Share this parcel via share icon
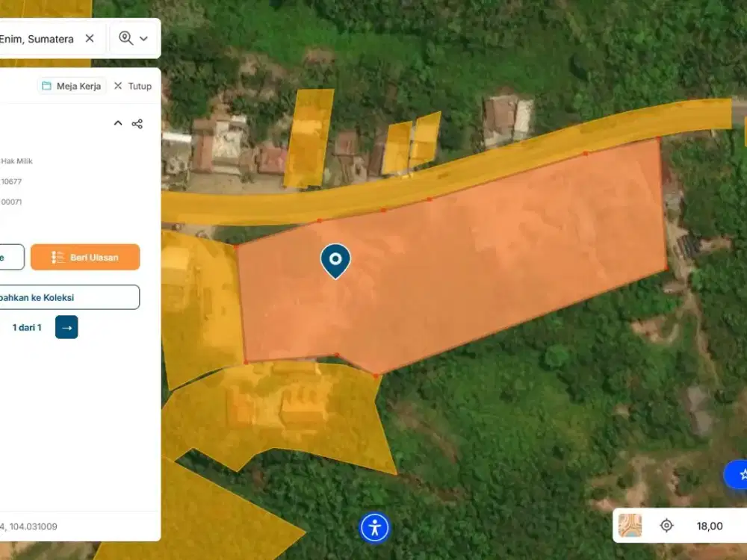The width and height of the screenshot is (747, 560). tap(137, 124)
